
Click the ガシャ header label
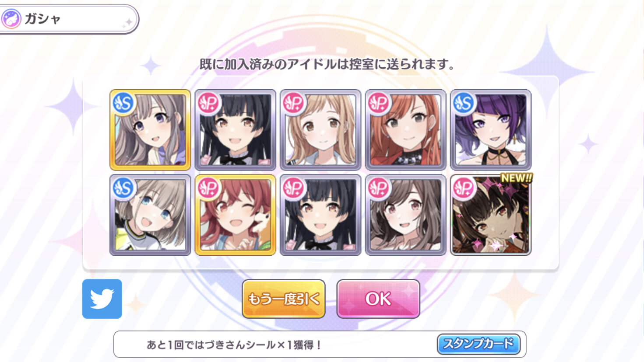pos(42,19)
